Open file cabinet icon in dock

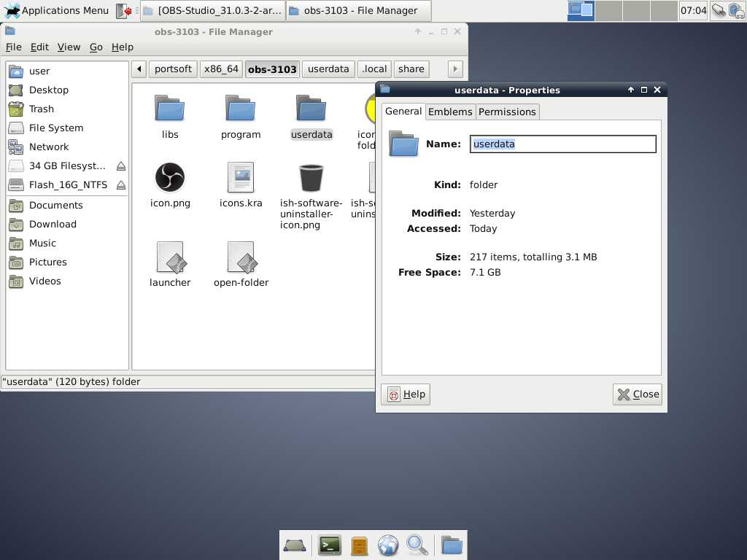[x=359, y=545]
